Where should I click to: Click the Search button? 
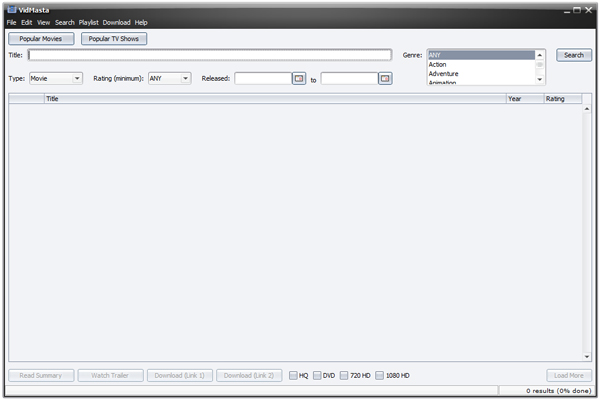pos(574,55)
